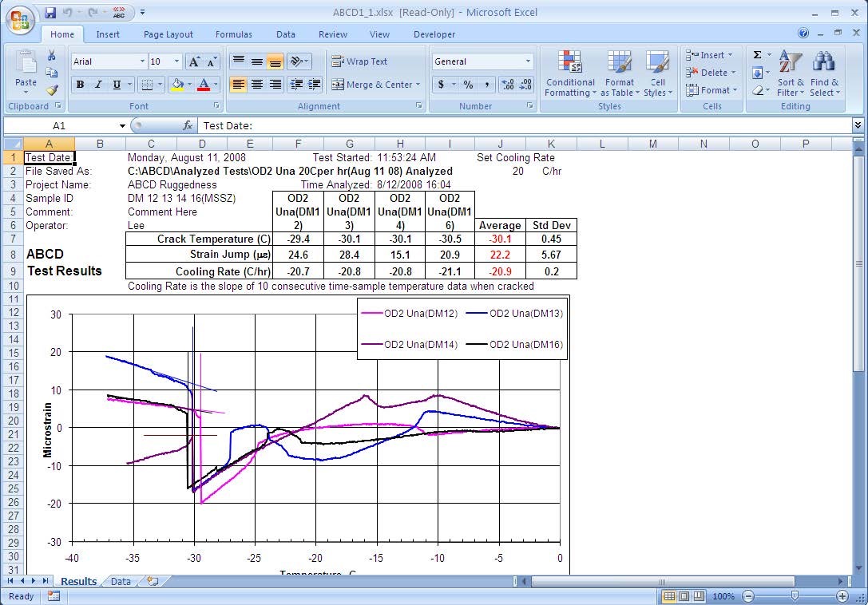Open the General number format dropdown
Viewport: 868px width, 605px height.
pyautogui.click(x=528, y=61)
